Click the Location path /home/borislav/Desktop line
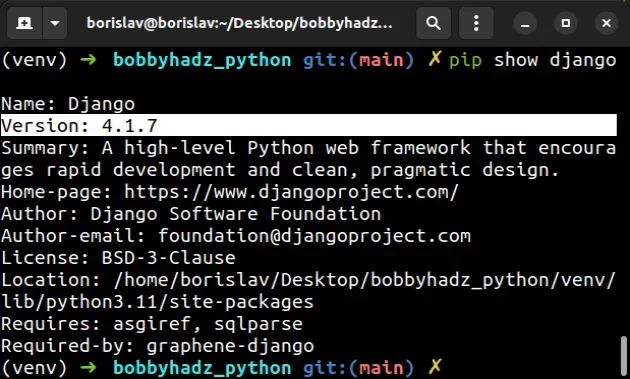Viewport: 630px width, 379px height. 308,280
